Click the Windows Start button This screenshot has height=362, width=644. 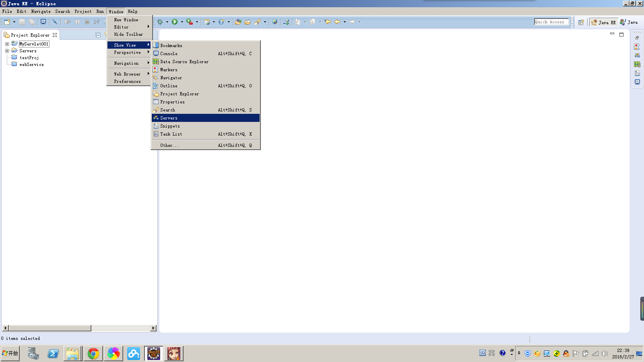(10, 353)
